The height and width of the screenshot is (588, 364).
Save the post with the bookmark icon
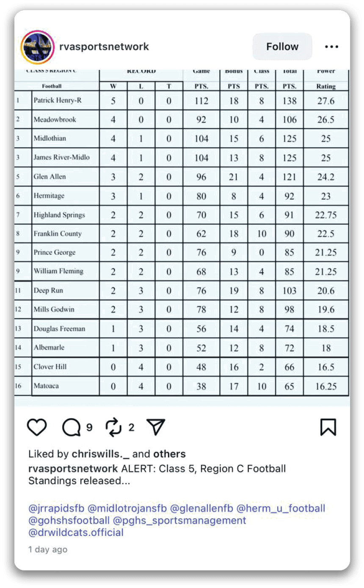coord(328,428)
